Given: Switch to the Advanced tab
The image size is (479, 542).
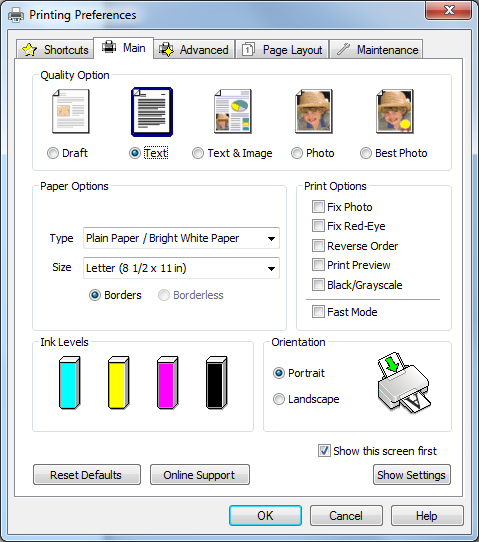Looking at the screenshot, I should 194,50.
